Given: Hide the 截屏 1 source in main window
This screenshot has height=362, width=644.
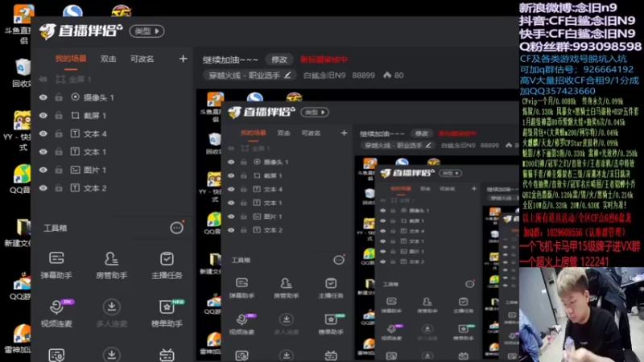Looking at the screenshot, I should coord(43,115).
